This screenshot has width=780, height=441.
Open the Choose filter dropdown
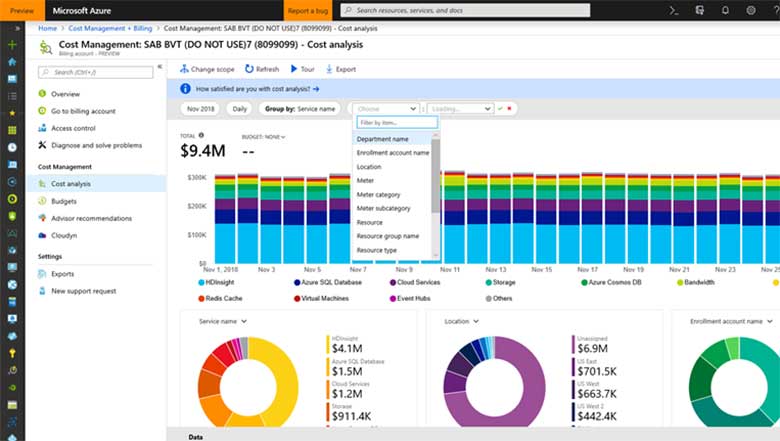pos(386,108)
